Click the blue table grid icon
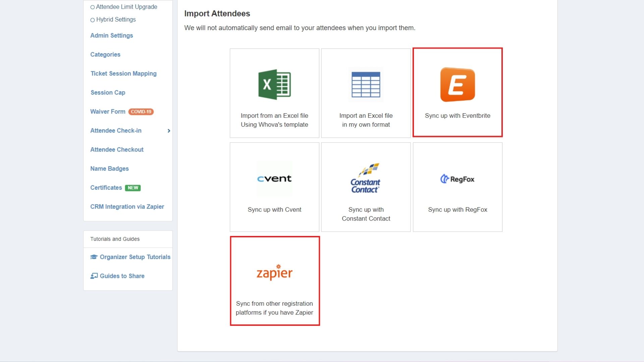644x362 pixels. pos(366,84)
